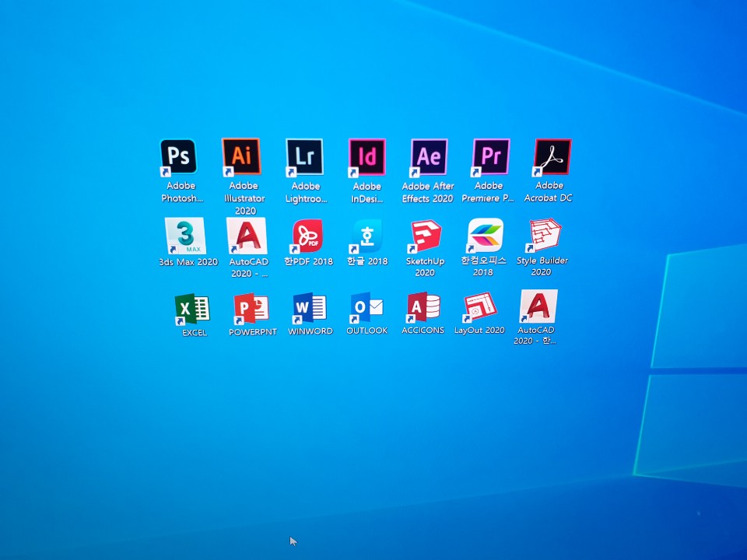Viewport: 747px width, 560px height.
Task: Click the EXCEL desktop shortcut
Action: (192, 309)
